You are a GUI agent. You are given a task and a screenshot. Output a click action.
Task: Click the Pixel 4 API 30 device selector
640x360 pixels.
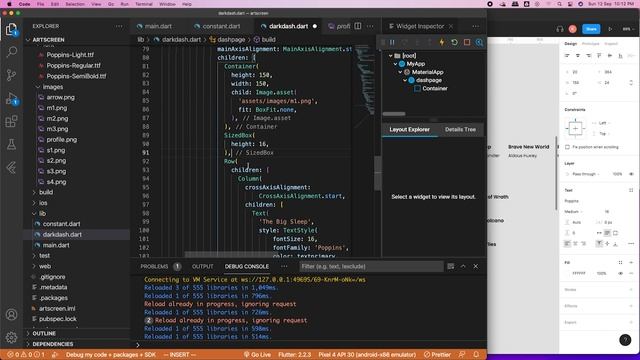(x=367, y=355)
